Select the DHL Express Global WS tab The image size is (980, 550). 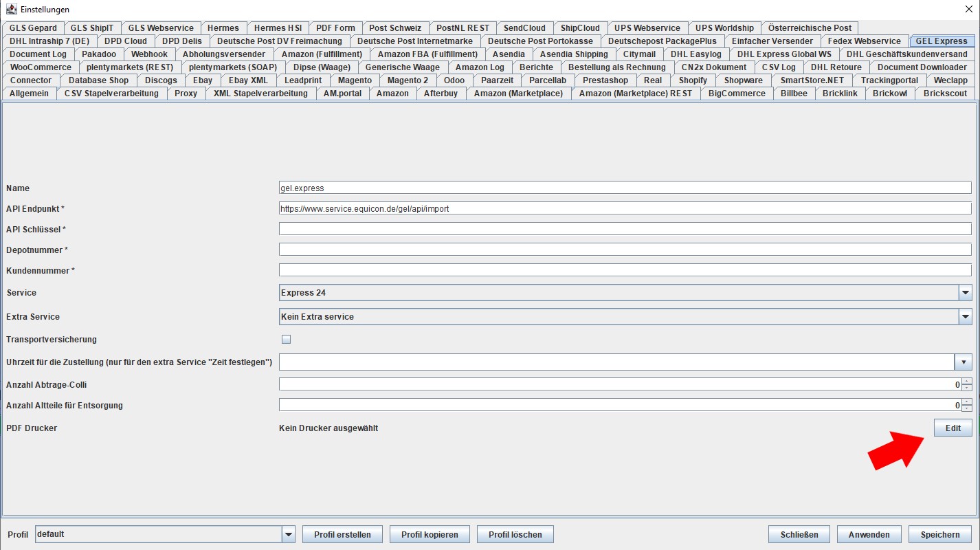[x=784, y=54]
